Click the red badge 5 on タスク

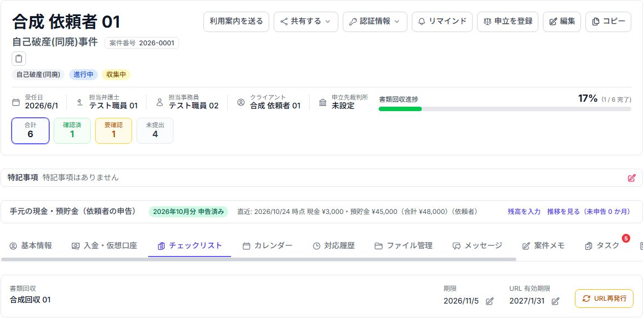(626, 238)
